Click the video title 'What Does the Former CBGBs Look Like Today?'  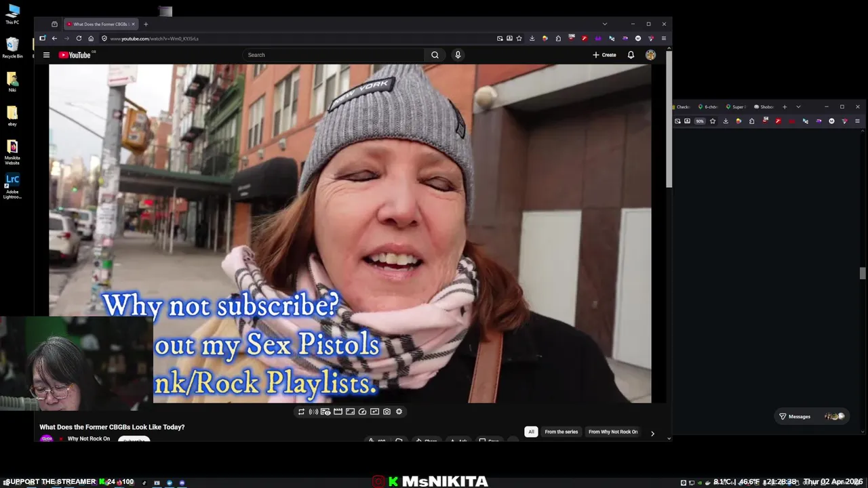(x=112, y=427)
